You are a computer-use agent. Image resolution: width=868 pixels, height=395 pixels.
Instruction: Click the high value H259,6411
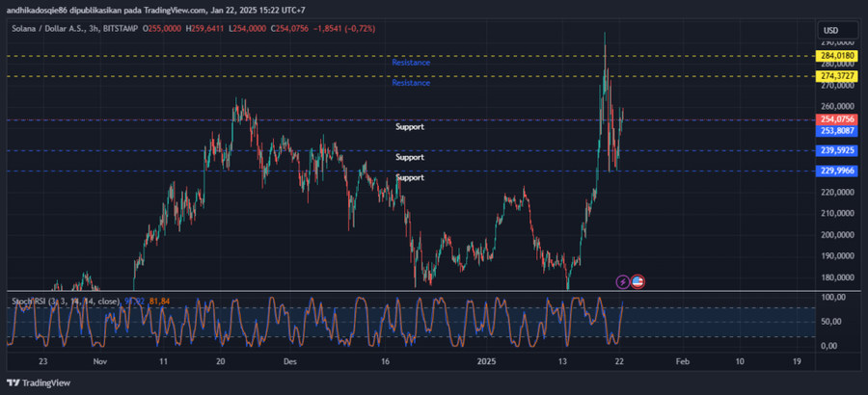(205, 28)
